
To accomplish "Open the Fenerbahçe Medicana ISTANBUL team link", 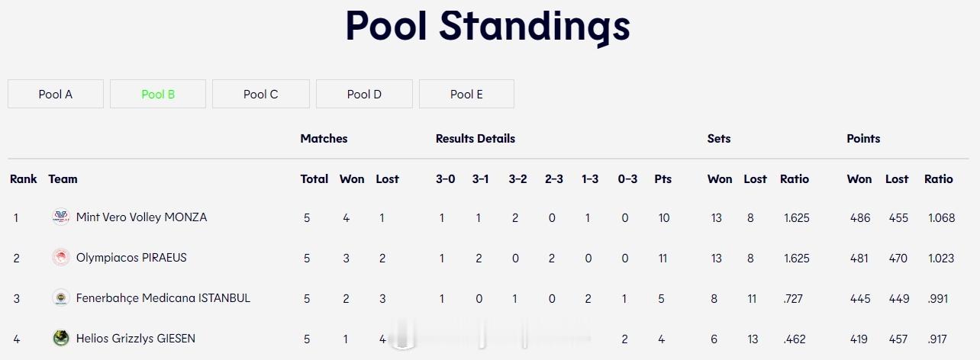I will (163, 298).
